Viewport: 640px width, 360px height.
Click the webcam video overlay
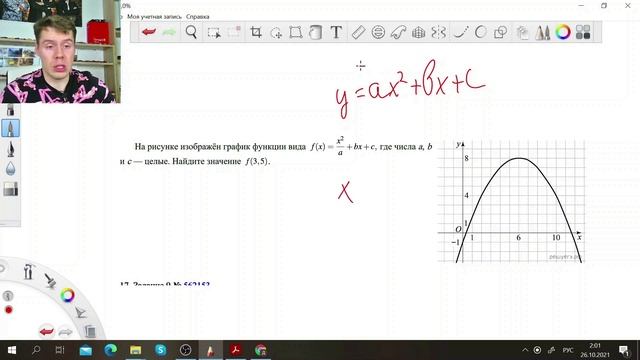[x=60, y=51]
